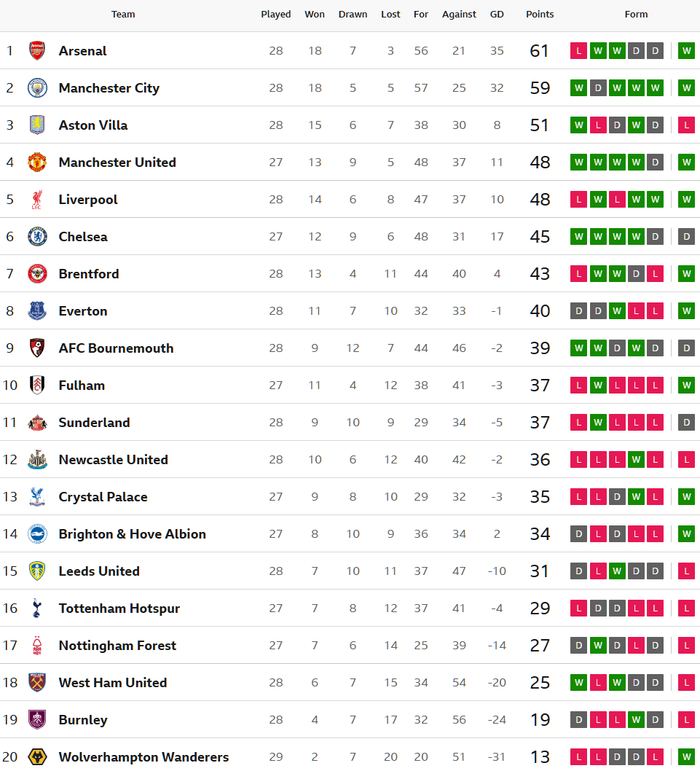Click the Form column header
Viewport: 700px width, 771px height.
636,15
